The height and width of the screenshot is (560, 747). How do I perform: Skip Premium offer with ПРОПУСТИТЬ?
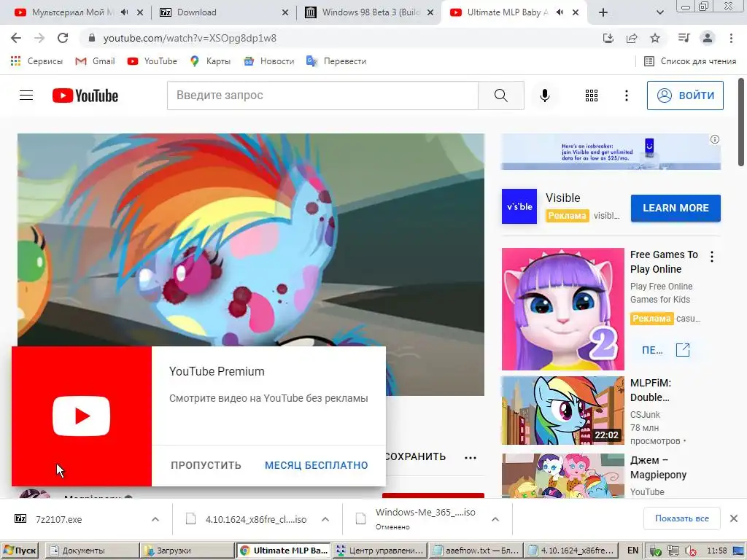click(206, 465)
